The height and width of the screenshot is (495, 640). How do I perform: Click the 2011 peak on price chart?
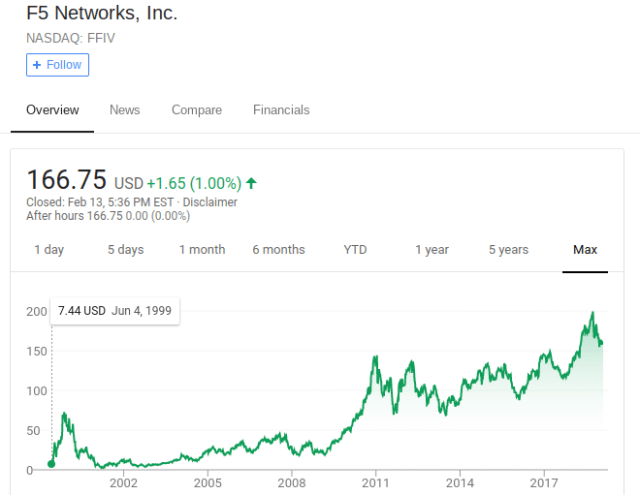(375, 357)
